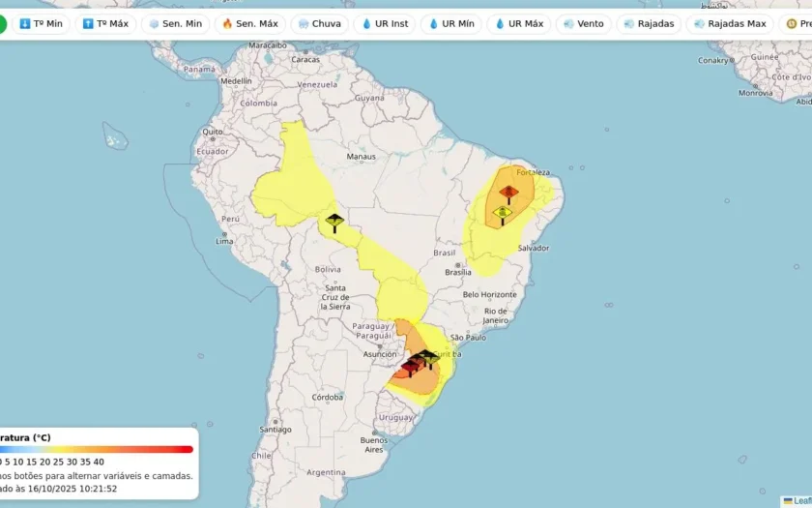Click the temperature color gradient bar
The image size is (812, 508).
pyautogui.click(x=97, y=449)
